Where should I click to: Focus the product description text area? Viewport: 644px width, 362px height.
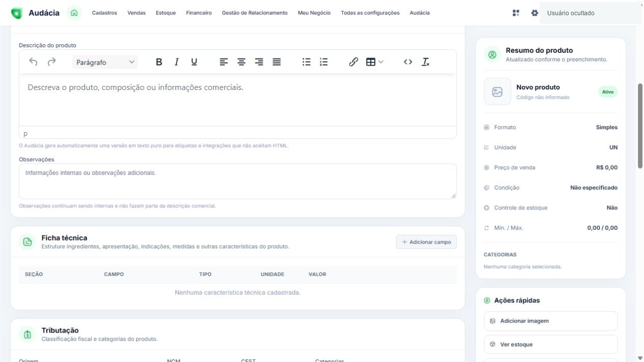238,100
